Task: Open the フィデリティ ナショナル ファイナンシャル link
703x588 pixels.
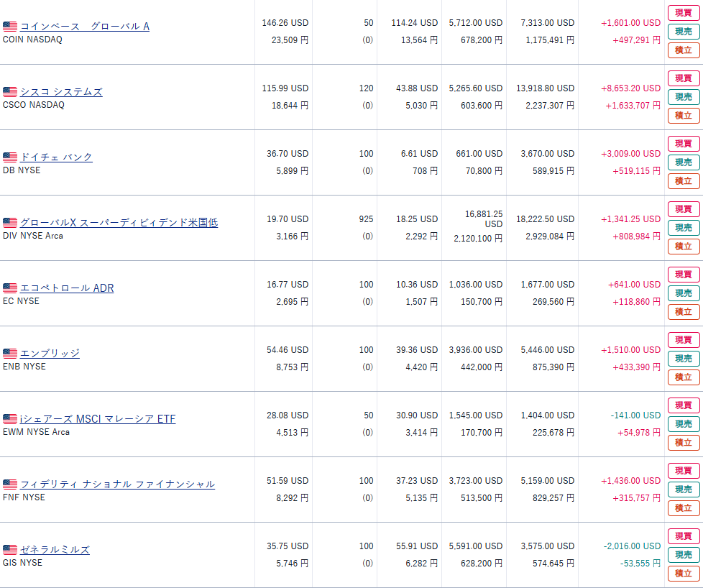Action: tap(117, 484)
